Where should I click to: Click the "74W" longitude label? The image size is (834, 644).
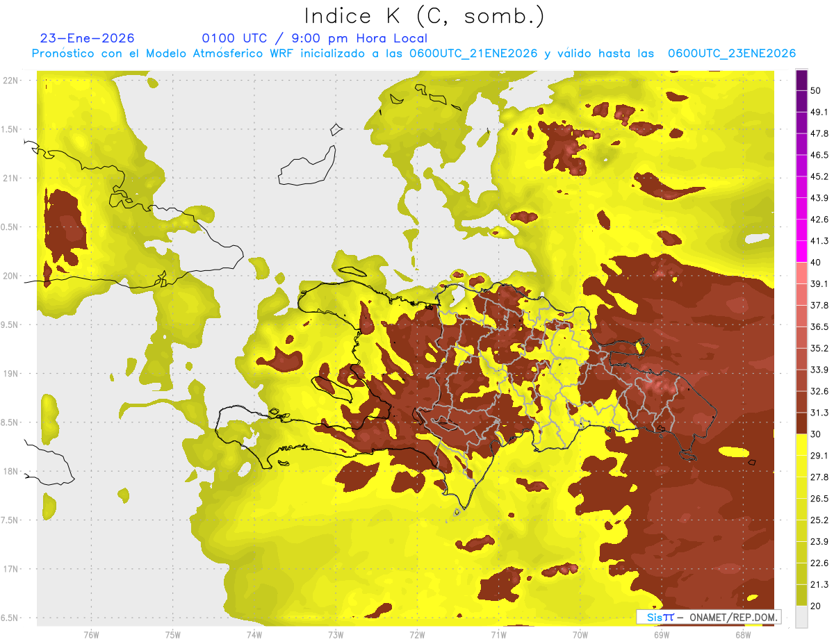pos(254,634)
